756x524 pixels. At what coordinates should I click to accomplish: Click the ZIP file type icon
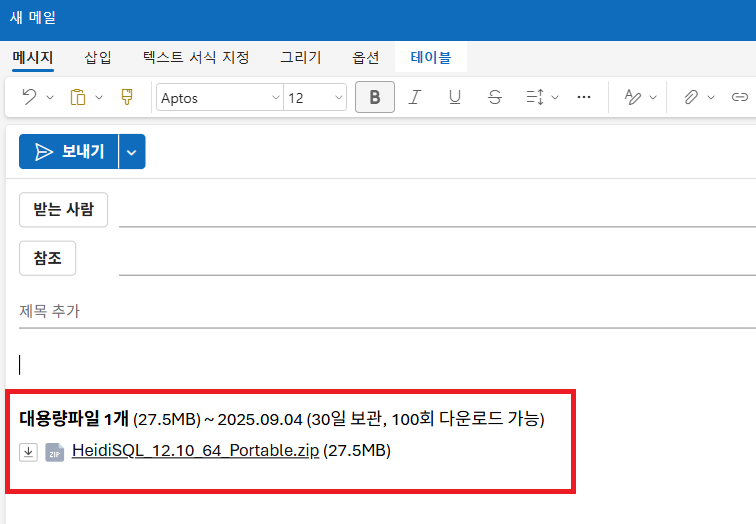point(54,452)
